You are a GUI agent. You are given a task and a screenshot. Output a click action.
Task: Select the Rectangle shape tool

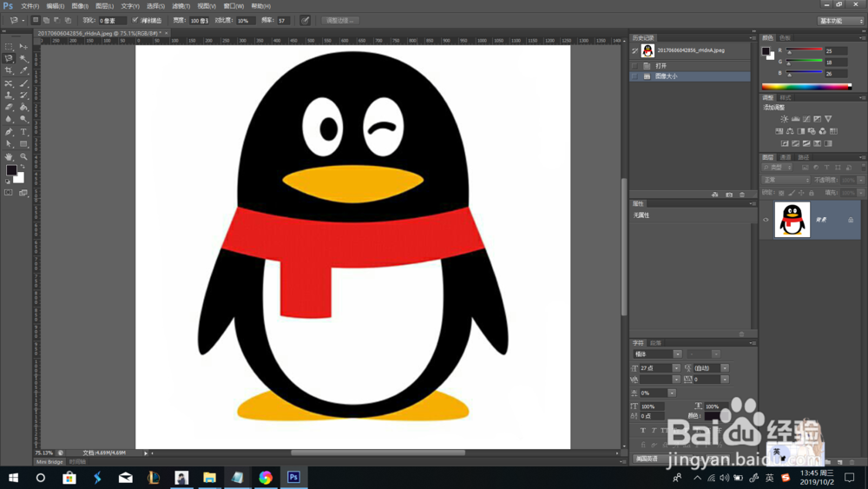click(23, 144)
